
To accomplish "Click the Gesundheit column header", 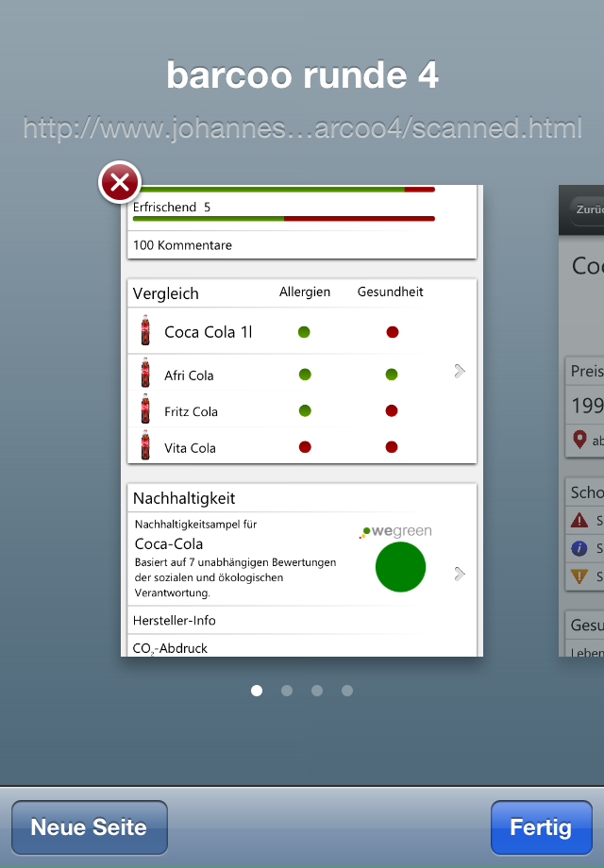I will [x=391, y=292].
